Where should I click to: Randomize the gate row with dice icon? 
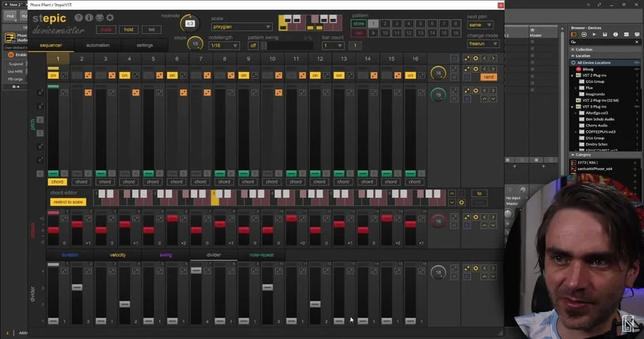pyautogui.click(x=467, y=68)
